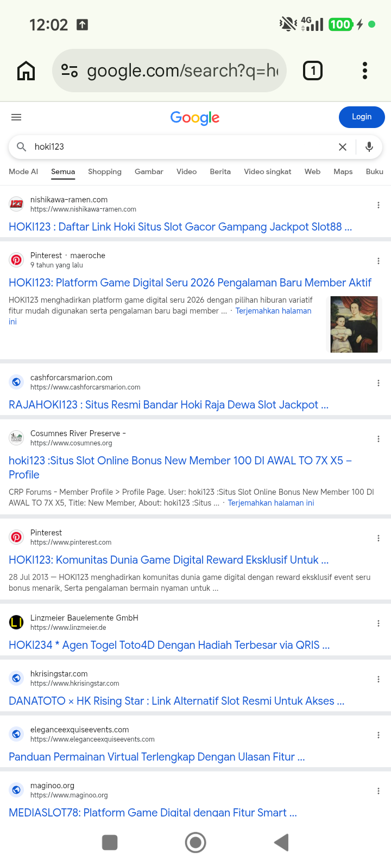
Task: Tap the painting thumbnail in Pinterest result
Action: (354, 324)
